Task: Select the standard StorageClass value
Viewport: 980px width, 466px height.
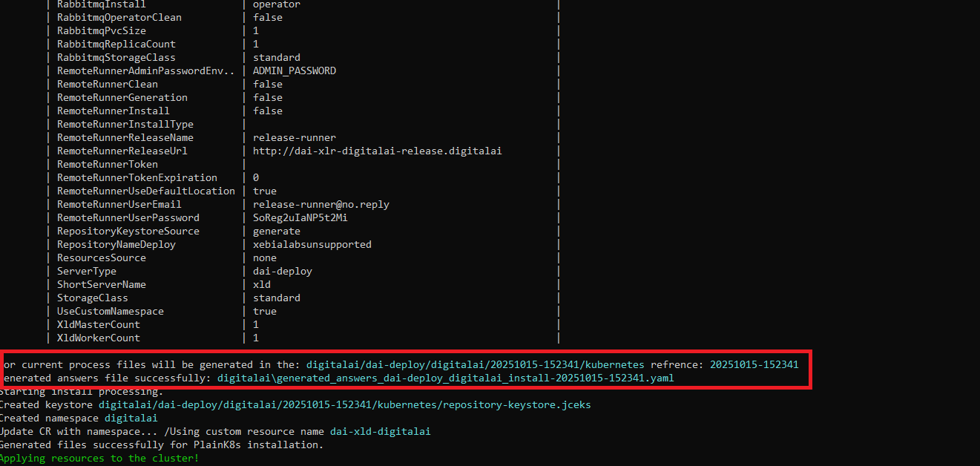Action: click(277, 298)
